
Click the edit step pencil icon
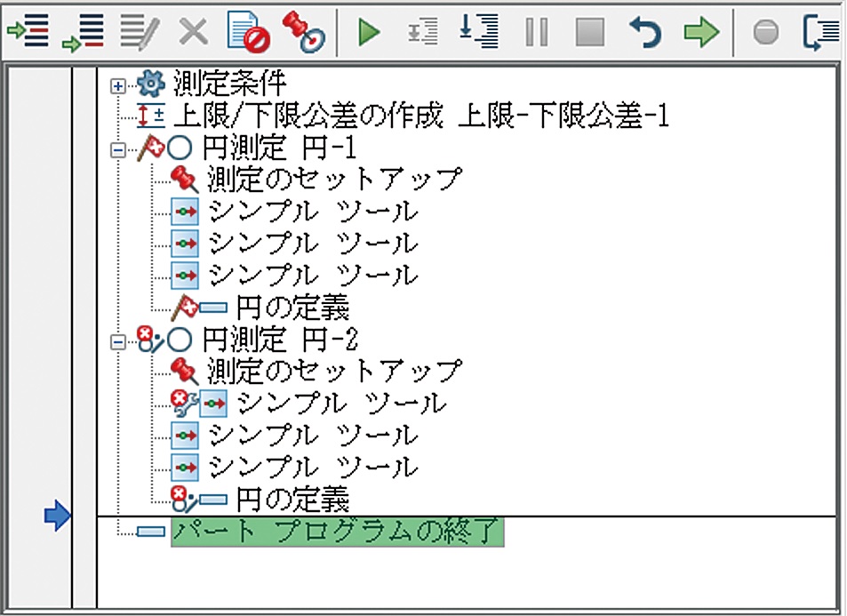[139, 32]
